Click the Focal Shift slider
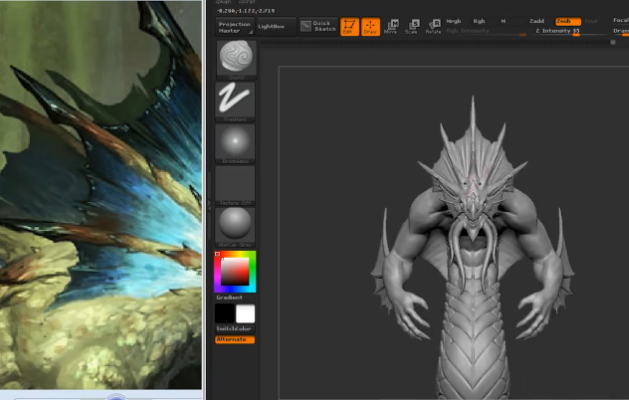The image size is (629, 400). (620, 20)
